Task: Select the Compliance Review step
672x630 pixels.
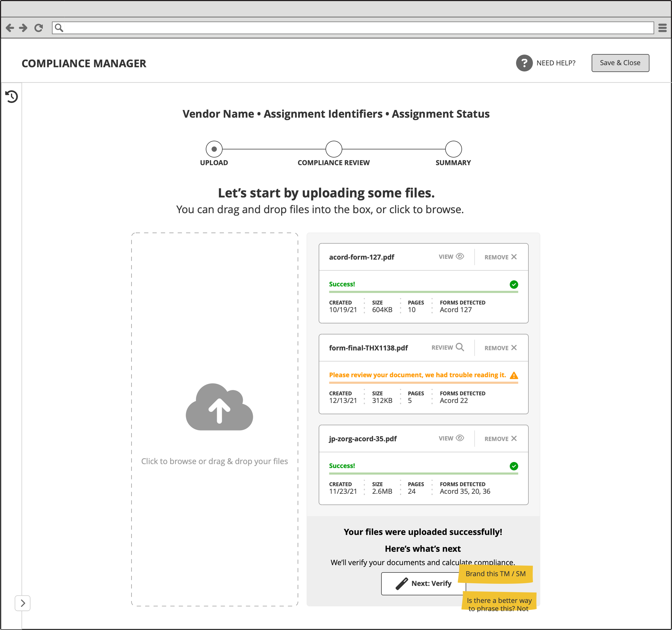Action: coord(333,149)
